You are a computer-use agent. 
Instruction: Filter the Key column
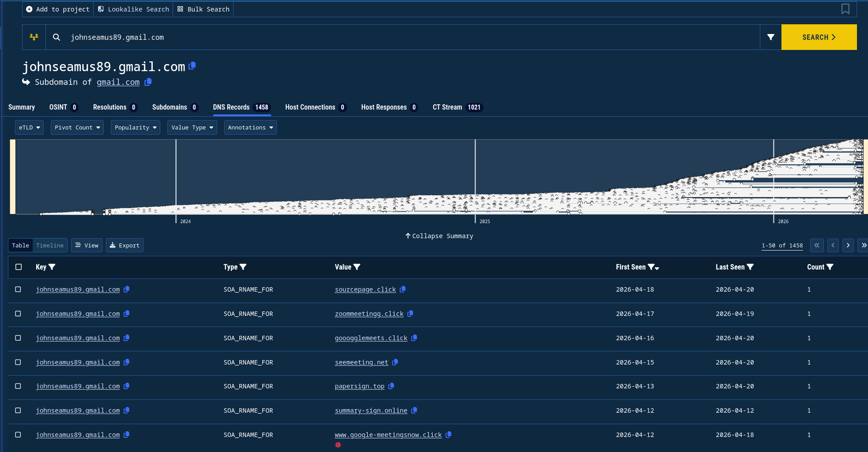pos(52,267)
